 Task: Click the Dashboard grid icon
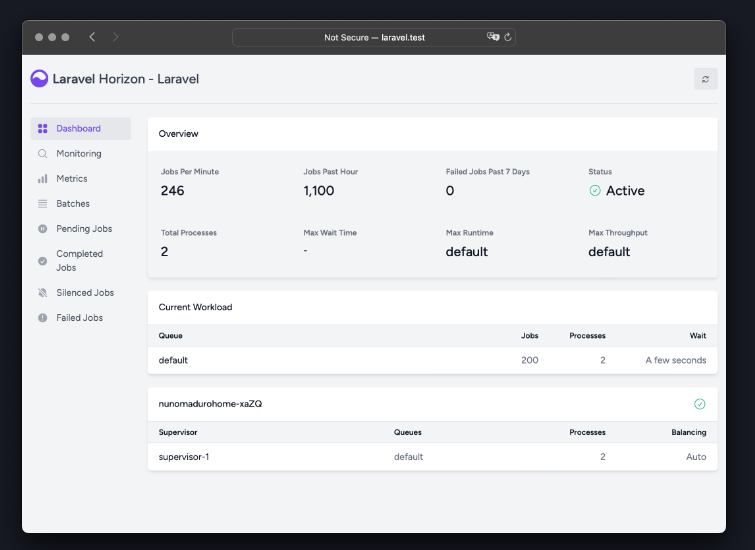[43, 129]
